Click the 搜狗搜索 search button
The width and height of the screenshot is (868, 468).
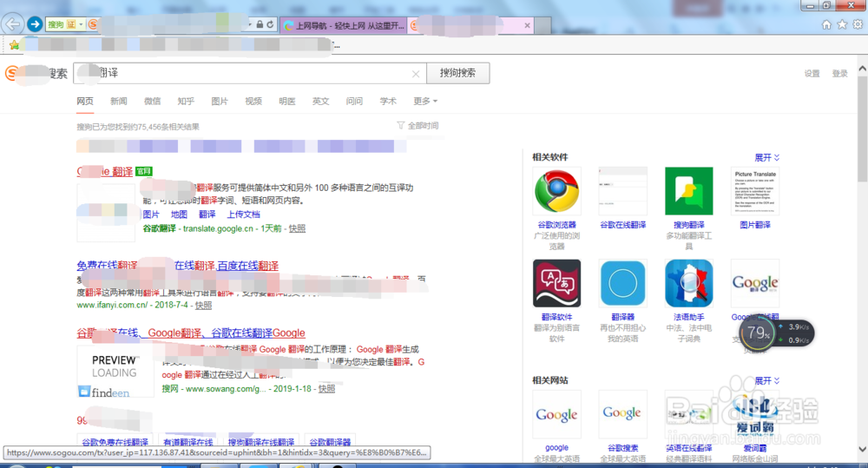[x=457, y=73]
